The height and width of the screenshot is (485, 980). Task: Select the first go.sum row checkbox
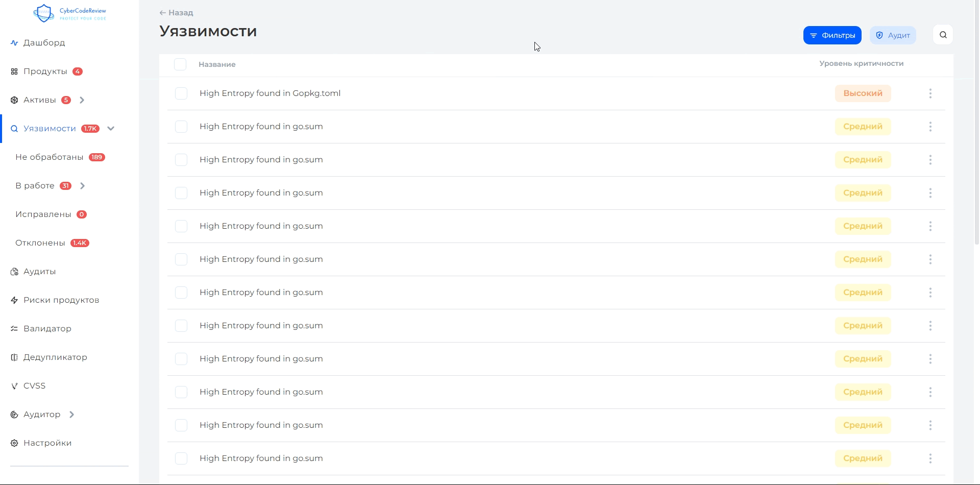181,127
